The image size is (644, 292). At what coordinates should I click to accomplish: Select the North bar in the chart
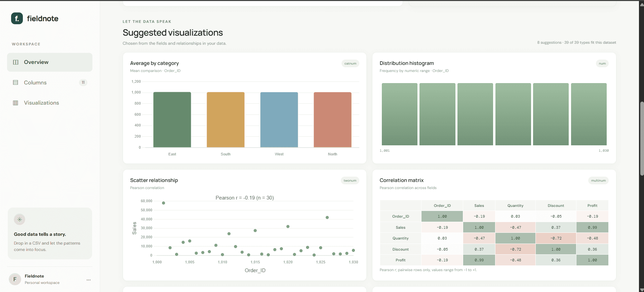pyautogui.click(x=332, y=120)
